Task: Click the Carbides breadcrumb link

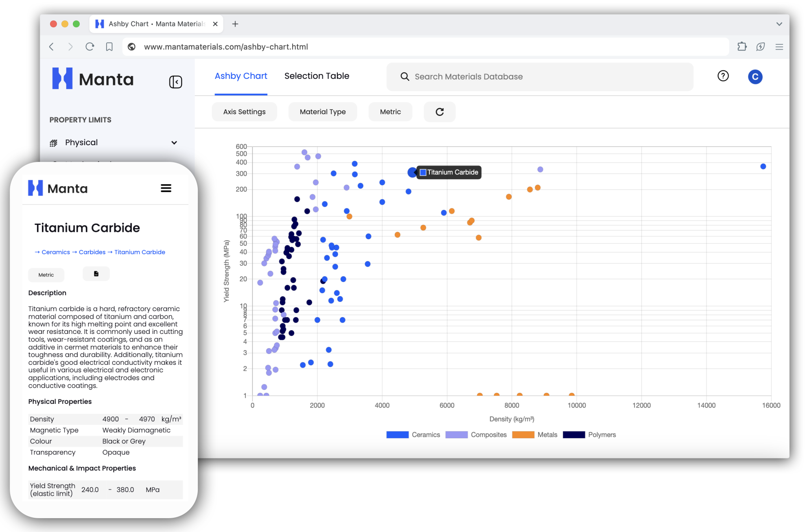Action: pyautogui.click(x=92, y=252)
